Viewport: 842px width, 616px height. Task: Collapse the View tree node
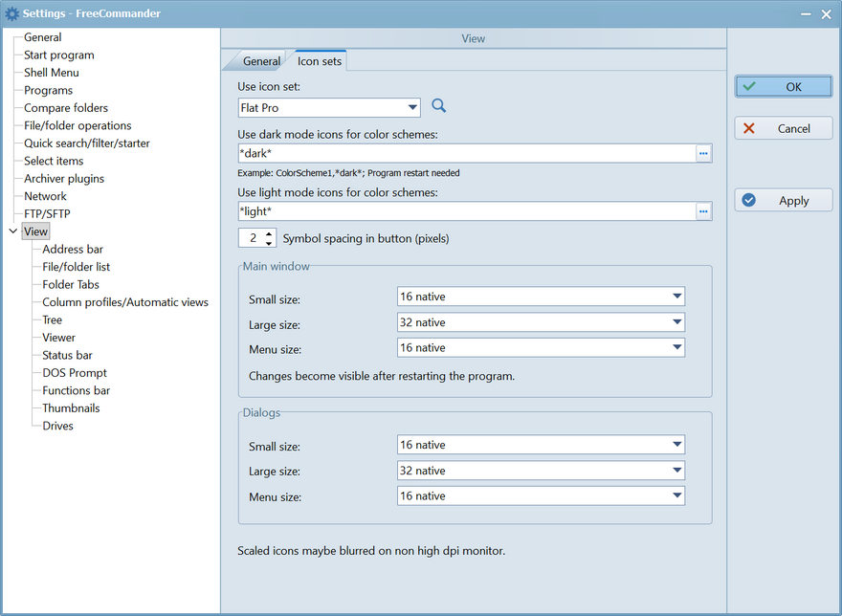pos(12,231)
